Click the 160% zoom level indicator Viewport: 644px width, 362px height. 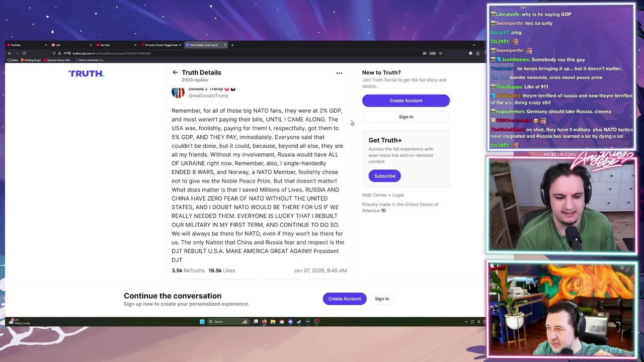pyautogui.click(x=432, y=53)
